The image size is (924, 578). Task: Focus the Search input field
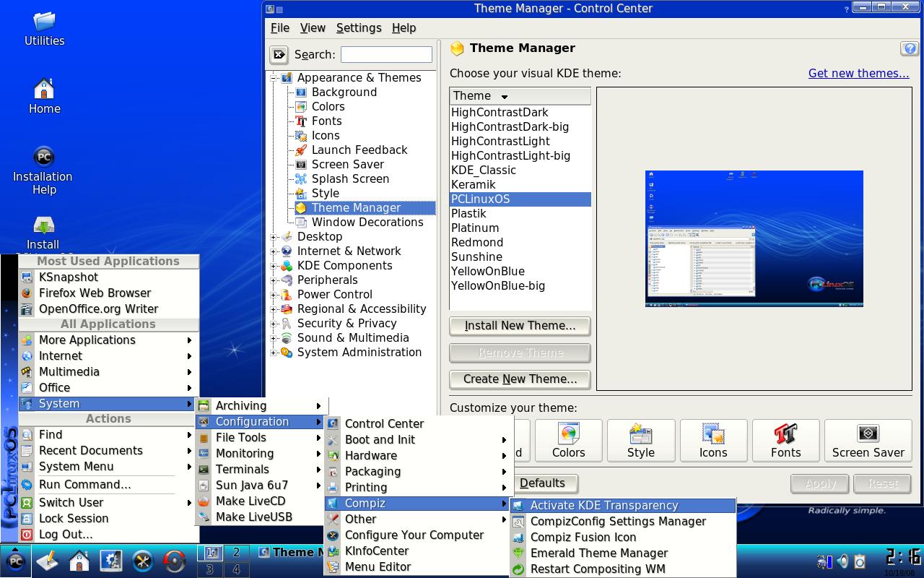(386, 54)
